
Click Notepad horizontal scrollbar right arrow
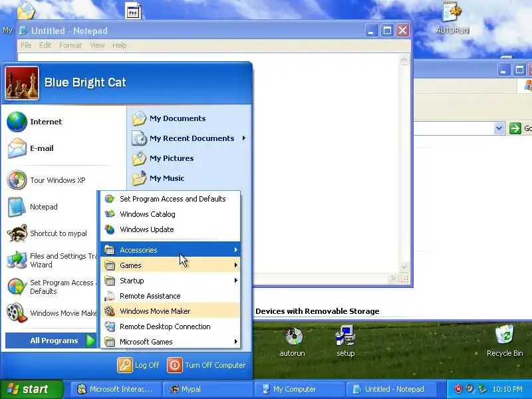[392, 279]
